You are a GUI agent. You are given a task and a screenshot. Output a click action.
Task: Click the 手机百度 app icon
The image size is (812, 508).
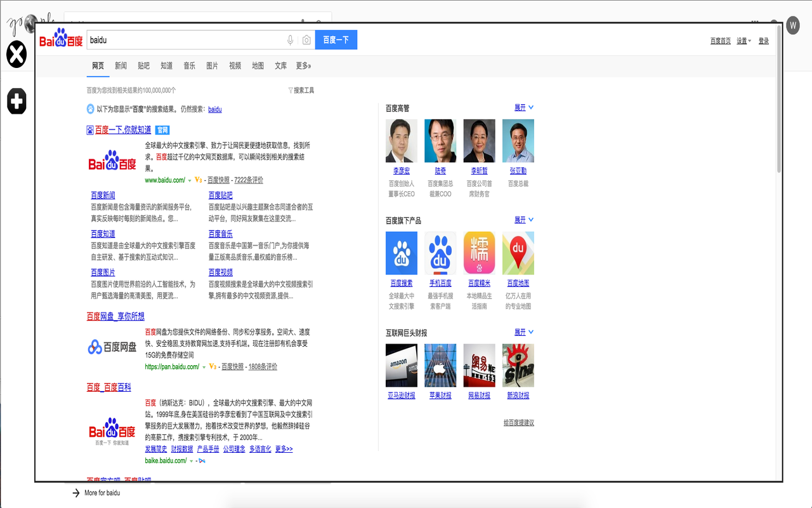440,253
